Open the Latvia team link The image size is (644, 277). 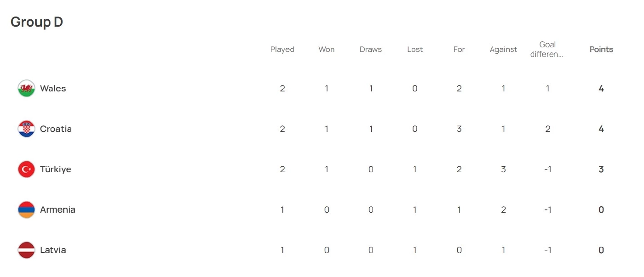click(53, 250)
